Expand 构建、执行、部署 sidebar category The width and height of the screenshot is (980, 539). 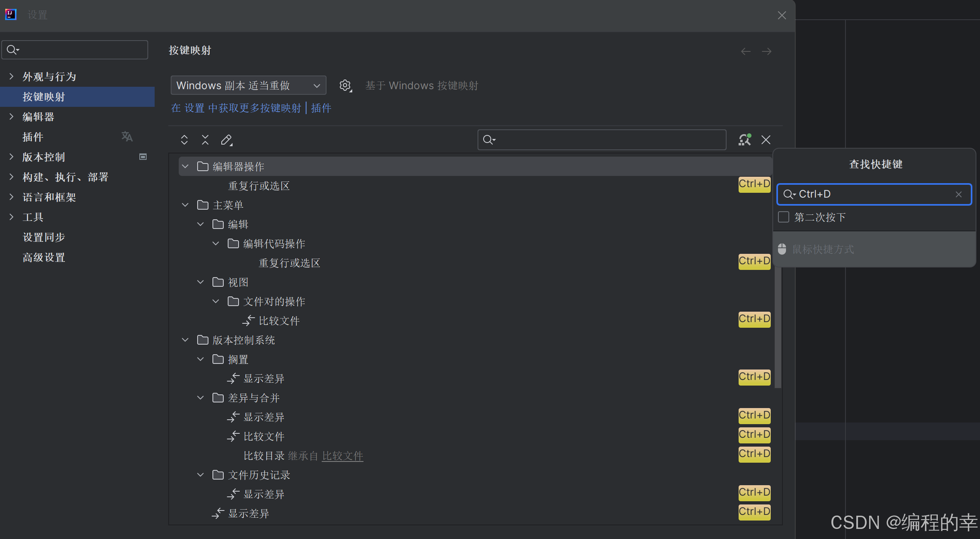click(11, 177)
